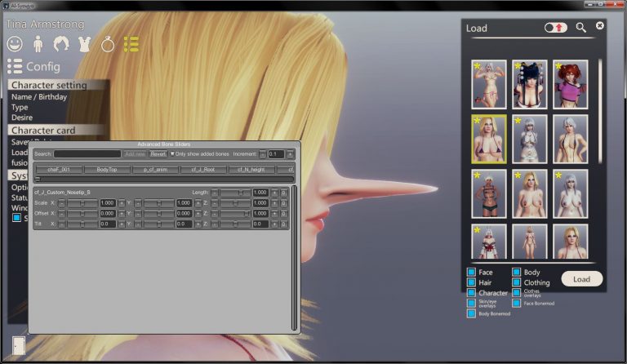
Task: Select the cf_N_height bone button
Action: pos(251,170)
